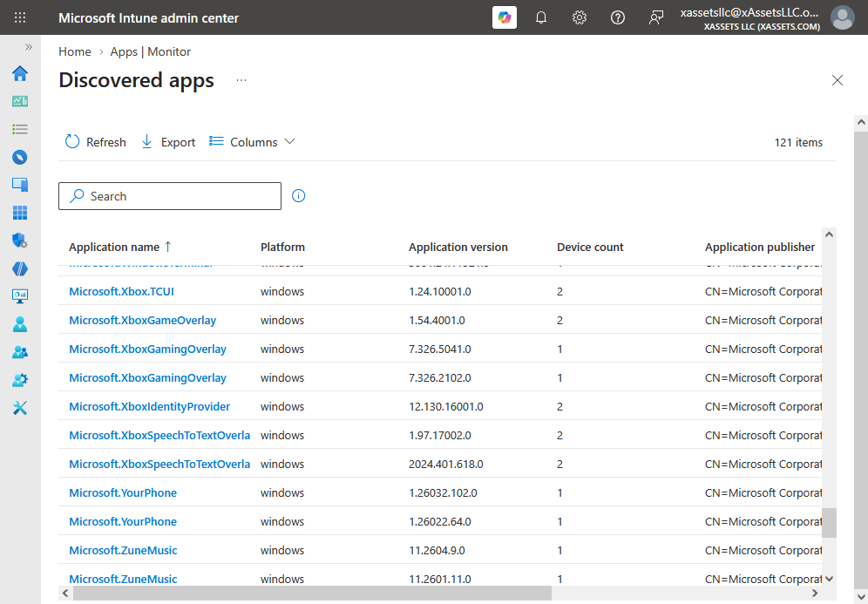
Task: Open Microsoft.Xbox.TCUI app link
Action: click(x=121, y=291)
